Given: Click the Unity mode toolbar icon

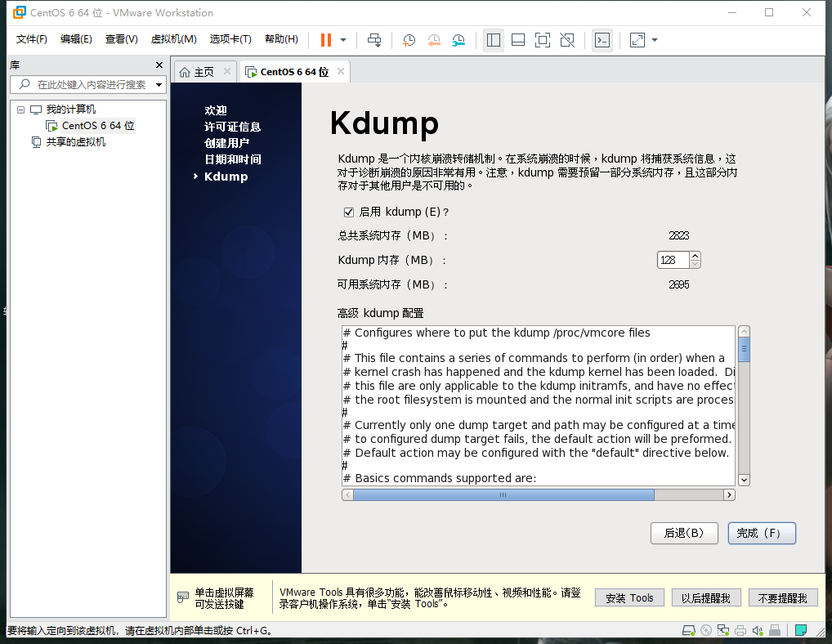Looking at the screenshot, I should coord(567,40).
